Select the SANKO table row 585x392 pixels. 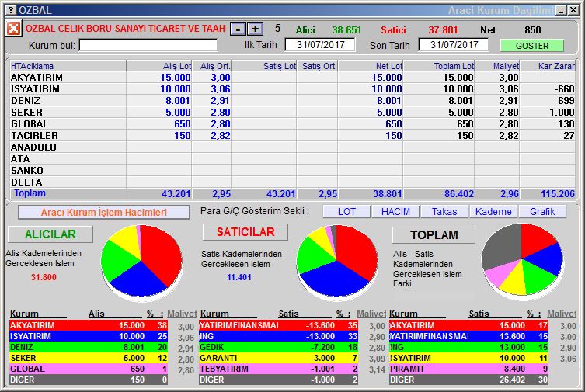pyautogui.click(x=292, y=170)
